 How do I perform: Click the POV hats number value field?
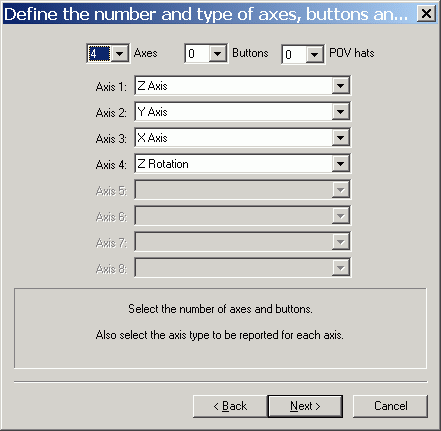[x=294, y=54]
